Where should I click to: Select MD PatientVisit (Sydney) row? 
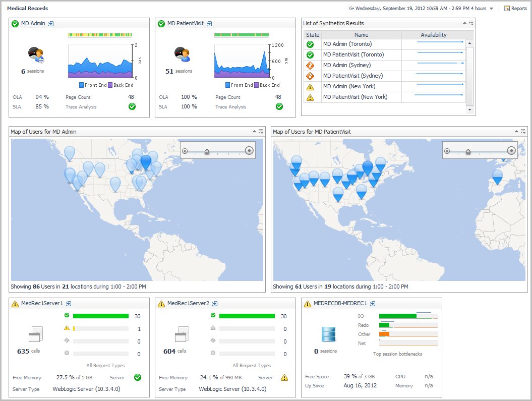[x=353, y=76]
